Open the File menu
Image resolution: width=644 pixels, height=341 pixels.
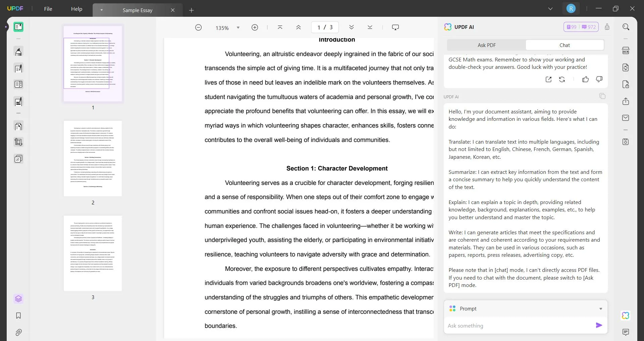click(48, 9)
